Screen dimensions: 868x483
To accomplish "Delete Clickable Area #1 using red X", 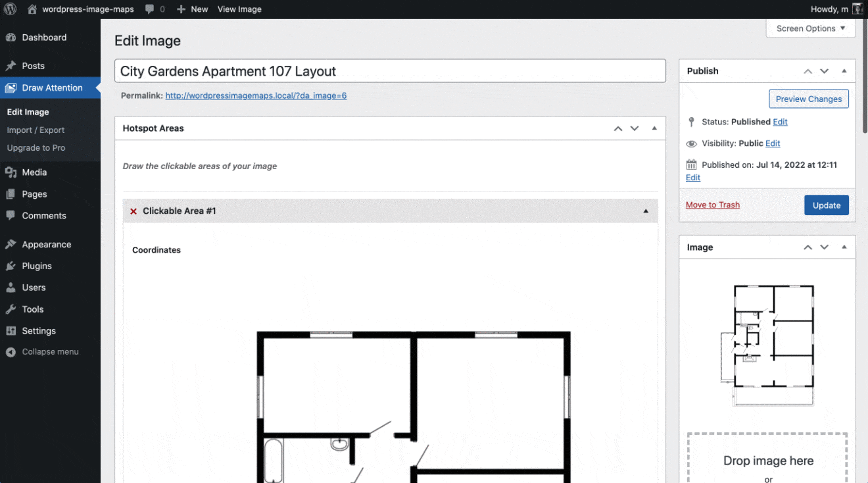I will (133, 211).
